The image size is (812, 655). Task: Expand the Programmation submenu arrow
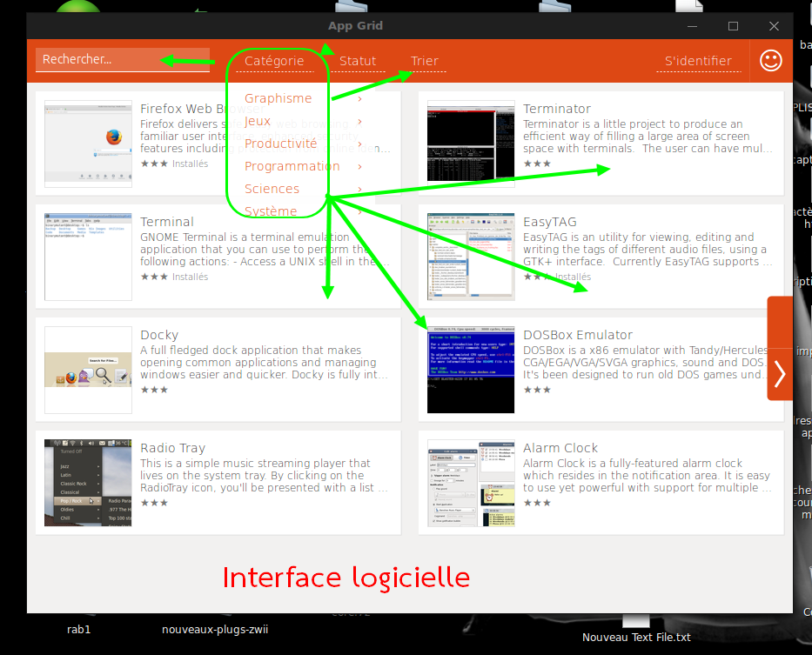coord(359,166)
